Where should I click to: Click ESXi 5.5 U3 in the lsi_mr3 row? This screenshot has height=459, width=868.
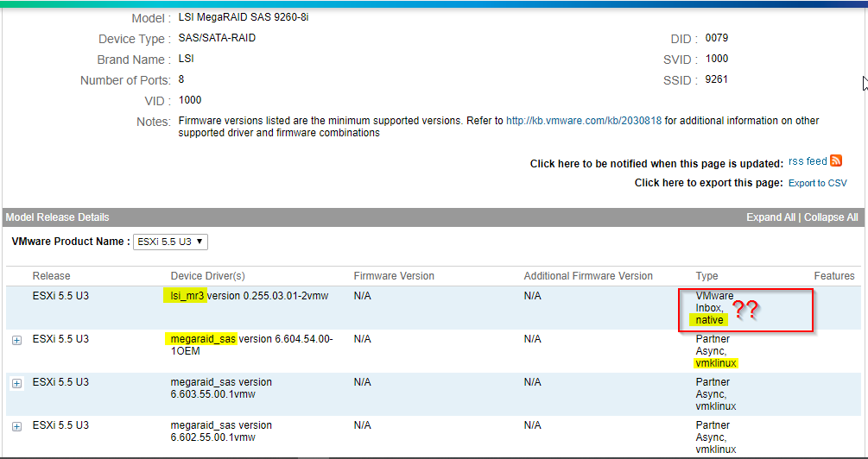coord(61,296)
